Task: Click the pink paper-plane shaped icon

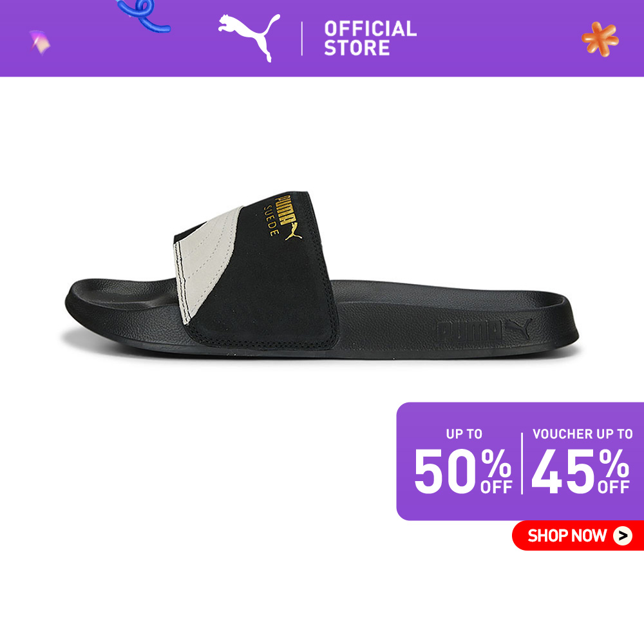Action: (x=40, y=42)
